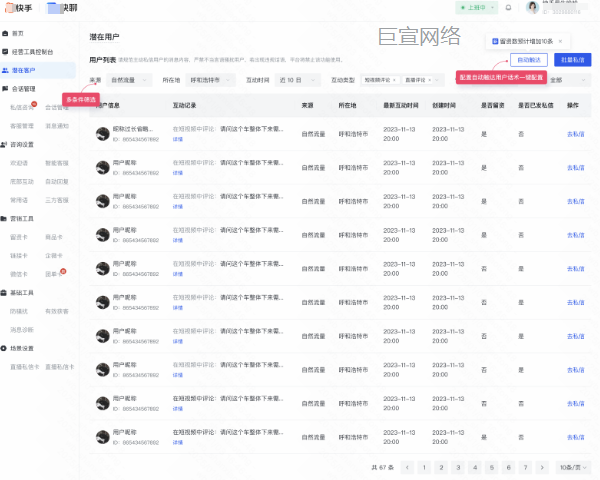Go to the next page arrow

542,467
